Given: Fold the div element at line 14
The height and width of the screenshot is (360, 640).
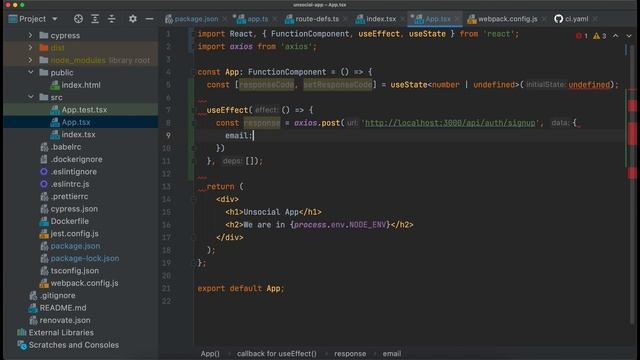Looking at the screenshot, I should [x=195, y=199].
